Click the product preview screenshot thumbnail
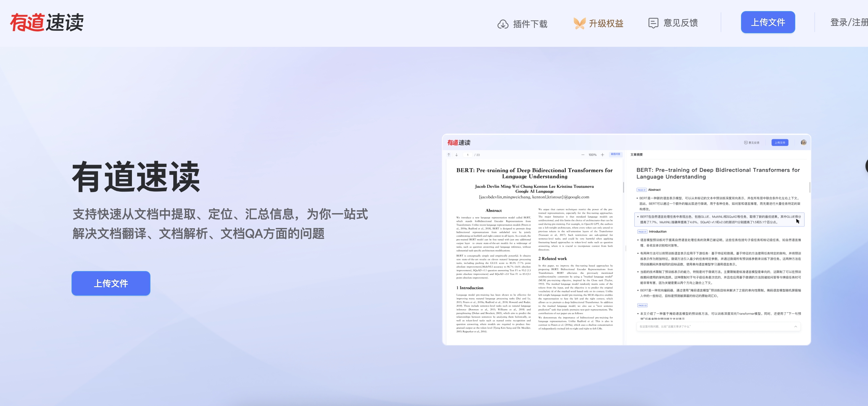The height and width of the screenshot is (406, 868). (626, 239)
